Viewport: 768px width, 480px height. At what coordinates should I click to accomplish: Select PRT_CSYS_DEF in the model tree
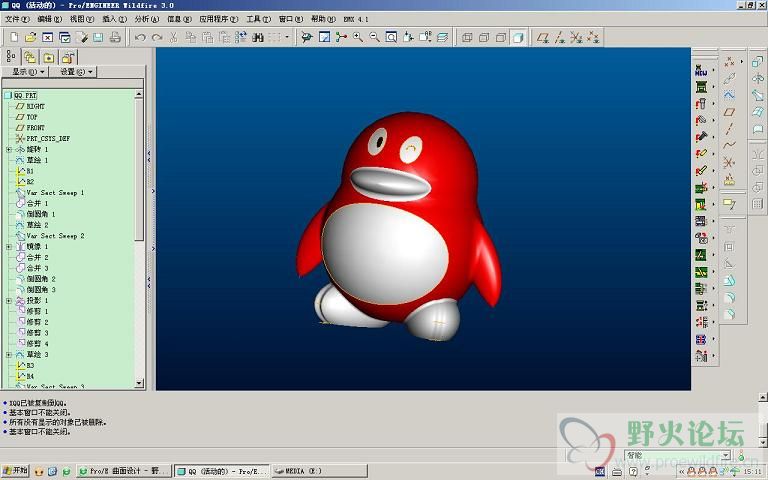coord(48,139)
